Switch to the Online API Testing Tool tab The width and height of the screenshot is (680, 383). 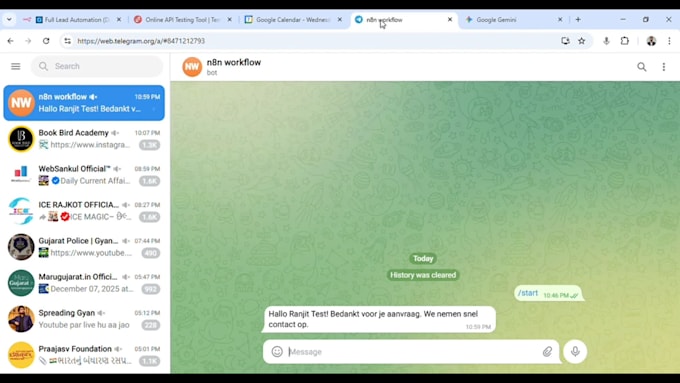183,20
